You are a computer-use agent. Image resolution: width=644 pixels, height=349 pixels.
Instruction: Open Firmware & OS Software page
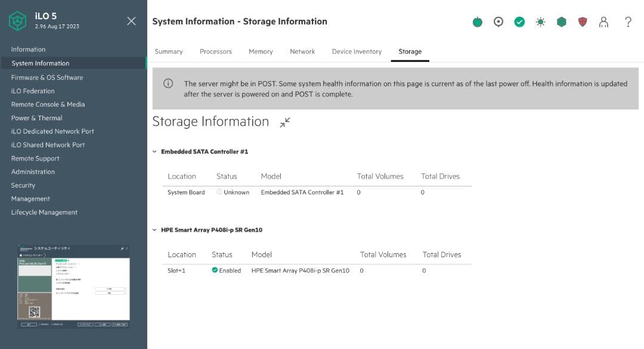(x=47, y=77)
